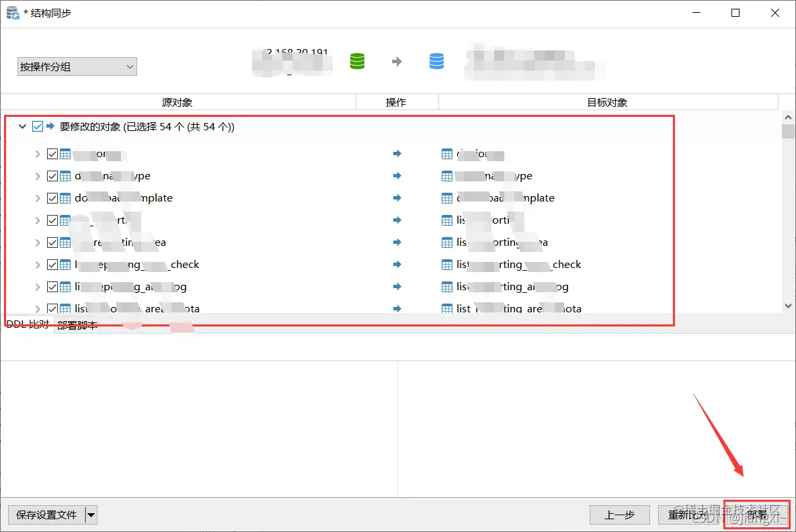
Task: Collapse the 要修改的对象 group
Action: [x=22, y=126]
